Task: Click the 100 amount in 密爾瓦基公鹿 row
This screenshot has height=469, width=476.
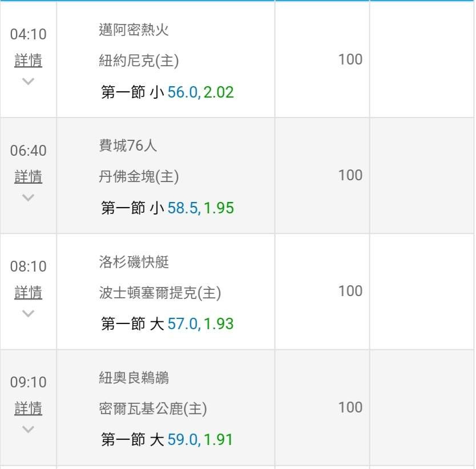Action: pos(350,407)
